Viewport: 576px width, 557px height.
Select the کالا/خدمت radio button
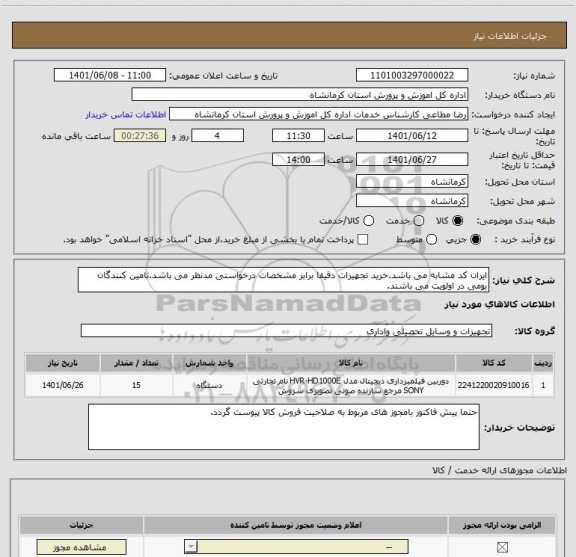[x=368, y=220]
